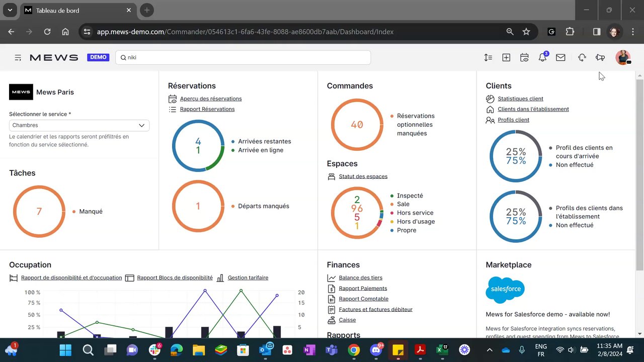The width and height of the screenshot is (644, 362).
Task: Click the Inspecté legend label
Action: pos(410,196)
